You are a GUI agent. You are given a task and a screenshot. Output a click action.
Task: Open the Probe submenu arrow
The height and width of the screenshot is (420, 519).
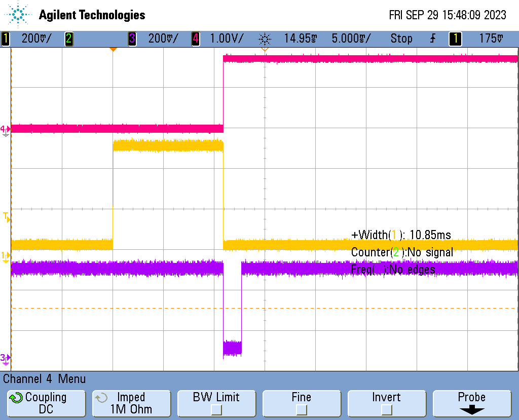(x=471, y=410)
